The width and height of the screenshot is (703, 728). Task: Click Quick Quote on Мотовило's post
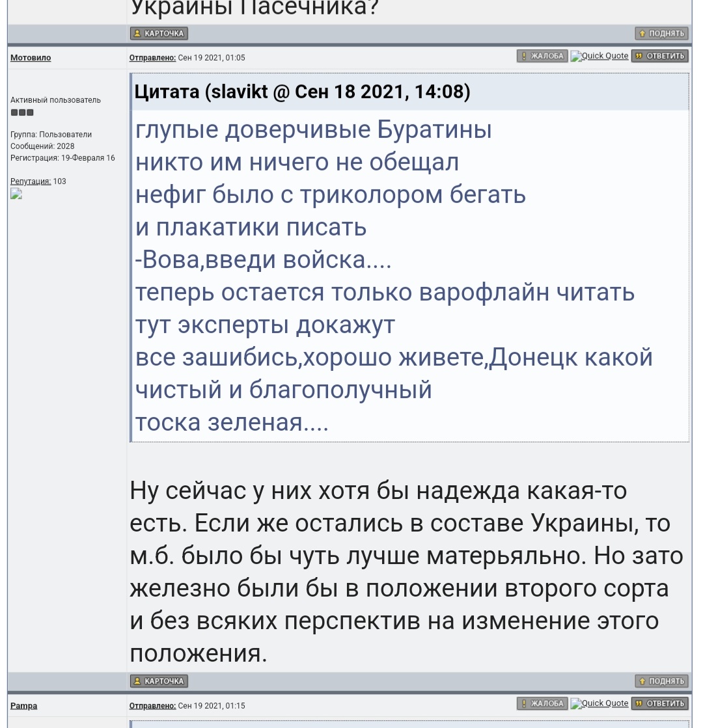coord(600,56)
